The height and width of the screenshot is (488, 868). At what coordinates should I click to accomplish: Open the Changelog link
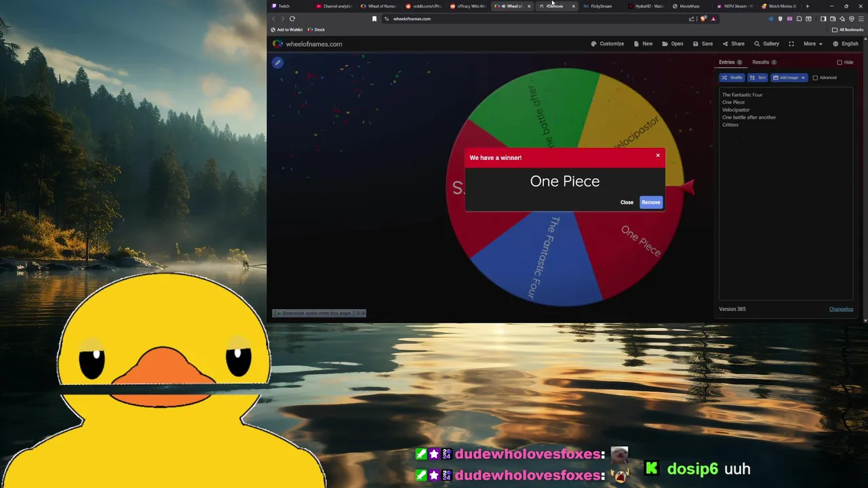click(x=841, y=309)
